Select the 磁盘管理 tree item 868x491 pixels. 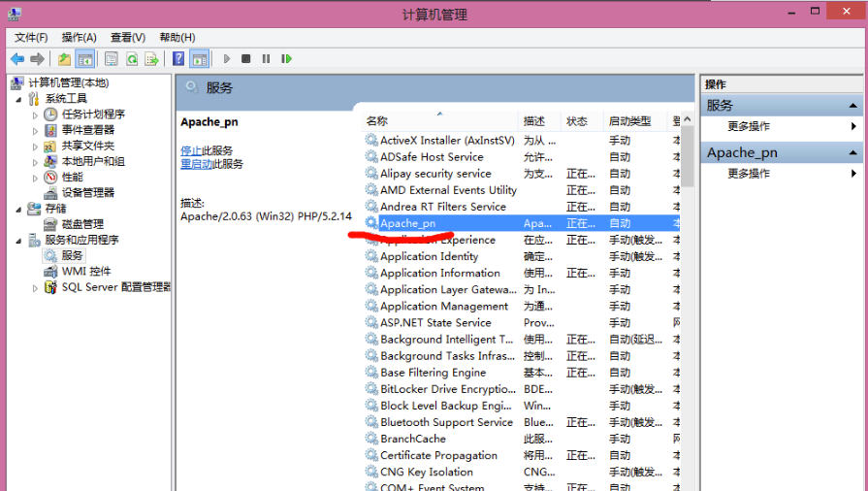pos(82,224)
